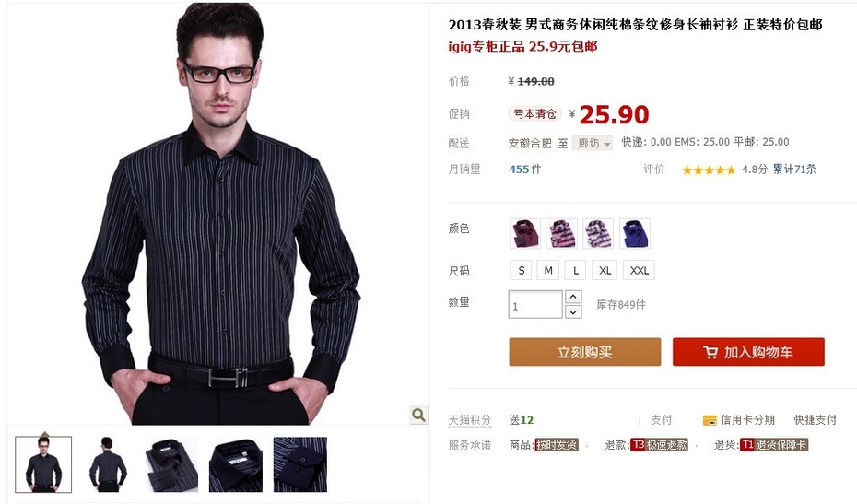
Task: Open the 廊坊 delivery city dropdown
Action: (593, 143)
